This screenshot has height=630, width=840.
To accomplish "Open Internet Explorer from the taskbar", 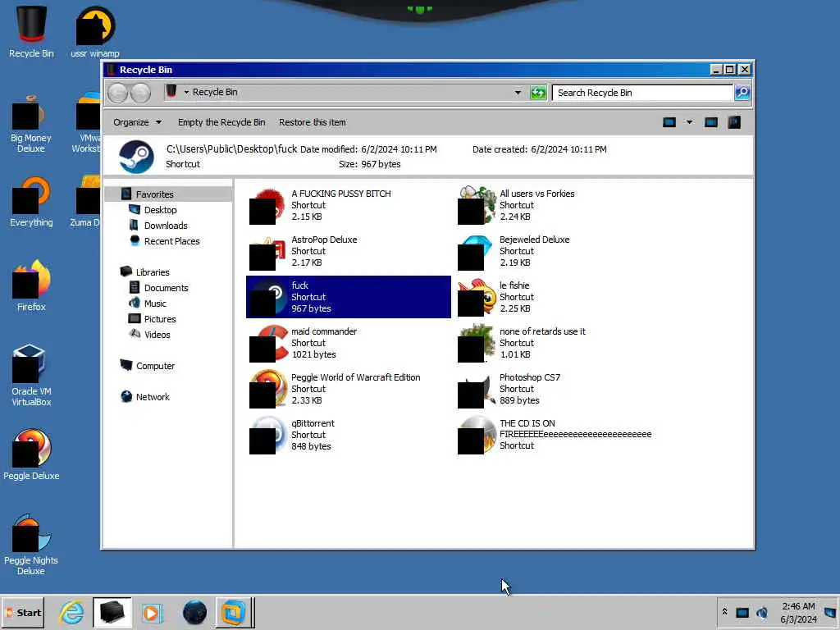I will coord(71,613).
